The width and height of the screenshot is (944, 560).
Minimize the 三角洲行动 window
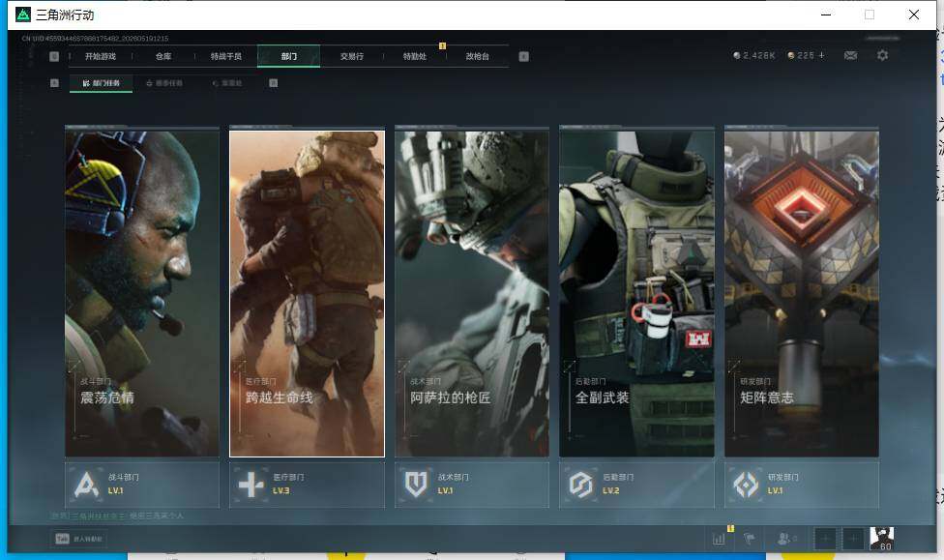click(x=826, y=15)
